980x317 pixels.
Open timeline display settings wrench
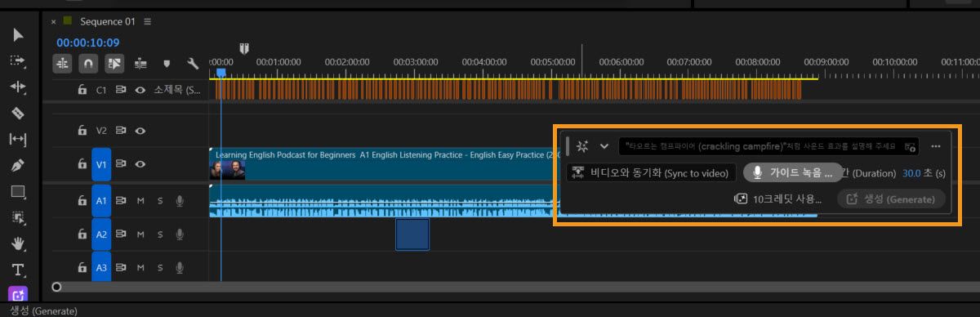[193, 63]
